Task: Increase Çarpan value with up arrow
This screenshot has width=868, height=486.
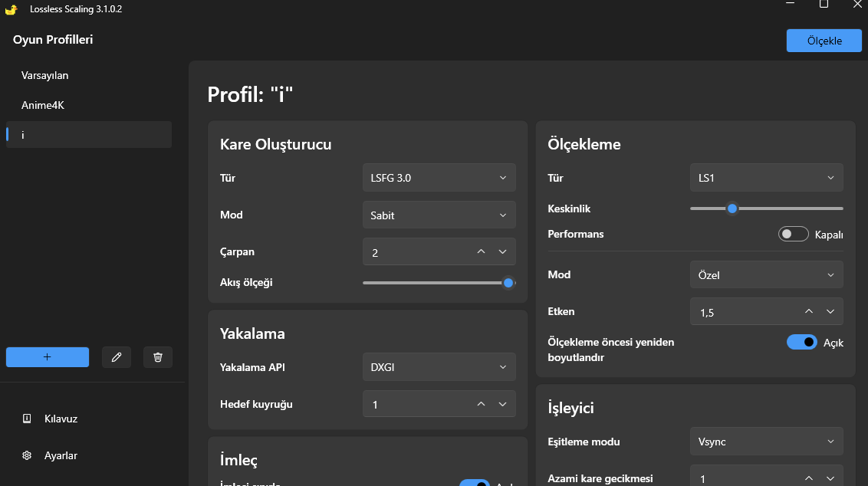Action: coord(481,251)
